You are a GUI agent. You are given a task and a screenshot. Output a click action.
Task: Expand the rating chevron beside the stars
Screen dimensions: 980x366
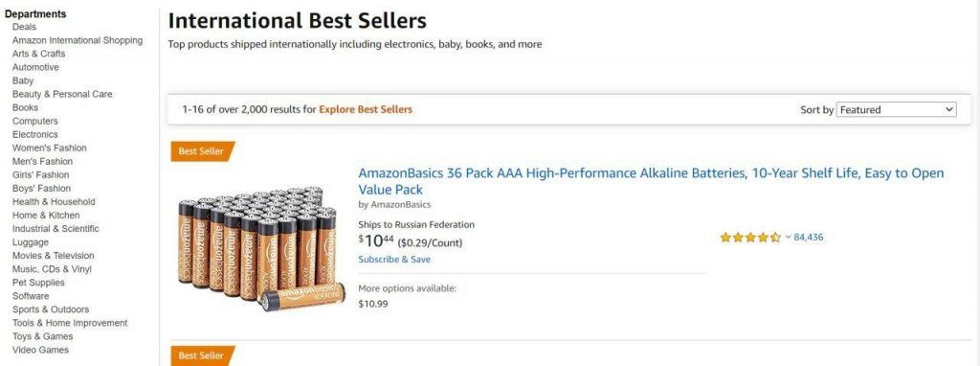click(789, 237)
